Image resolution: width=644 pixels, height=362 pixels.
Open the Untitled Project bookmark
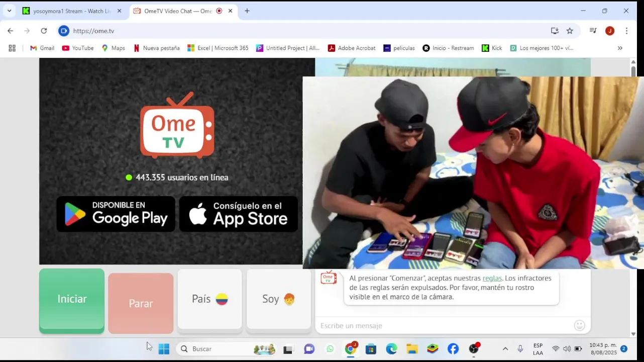(x=287, y=48)
